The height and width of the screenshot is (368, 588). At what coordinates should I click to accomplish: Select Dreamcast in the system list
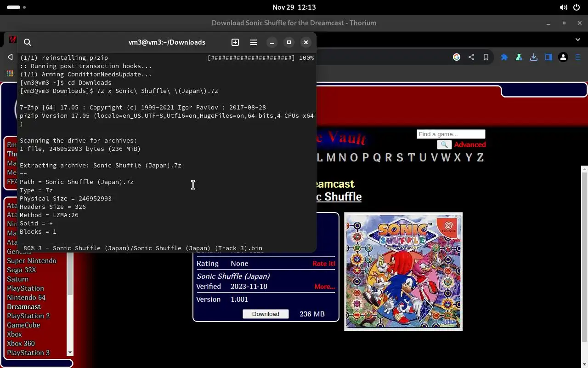click(24, 307)
